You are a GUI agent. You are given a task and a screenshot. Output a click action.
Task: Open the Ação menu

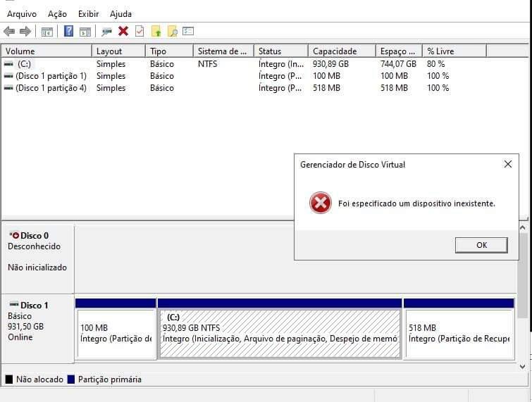57,14
